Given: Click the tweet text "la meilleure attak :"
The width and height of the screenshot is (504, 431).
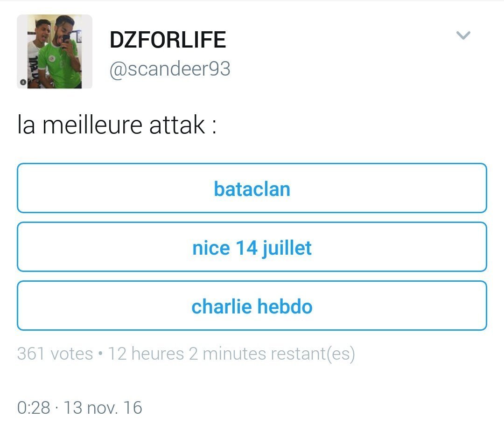Looking at the screenshot, I should [x=117, y=125].
